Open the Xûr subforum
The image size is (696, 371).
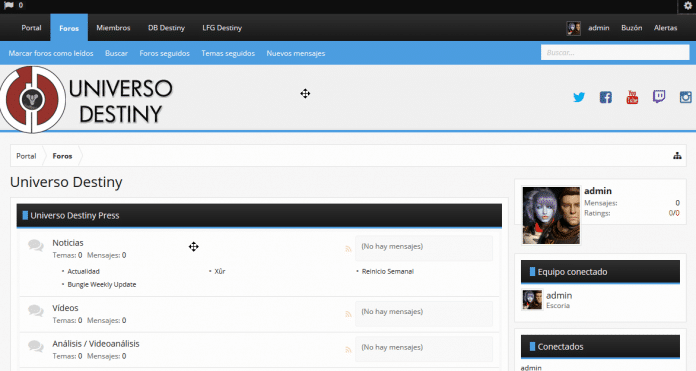(x=220, y=271)
